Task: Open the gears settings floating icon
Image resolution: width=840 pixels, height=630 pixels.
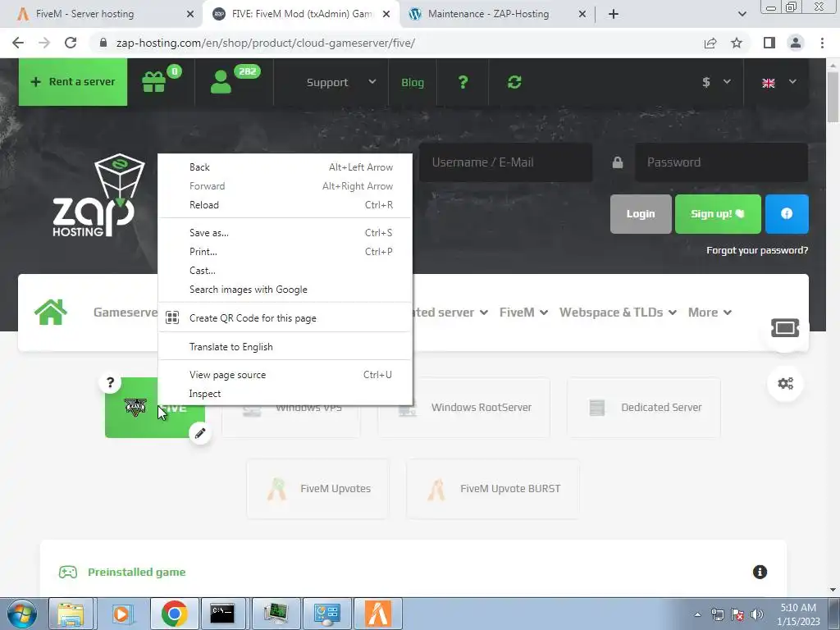Action: (x=785, y=384)
